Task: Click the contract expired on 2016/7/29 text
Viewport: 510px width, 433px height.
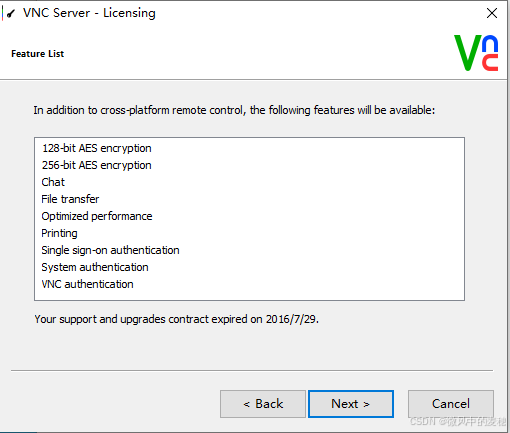Action: [177, 319]
